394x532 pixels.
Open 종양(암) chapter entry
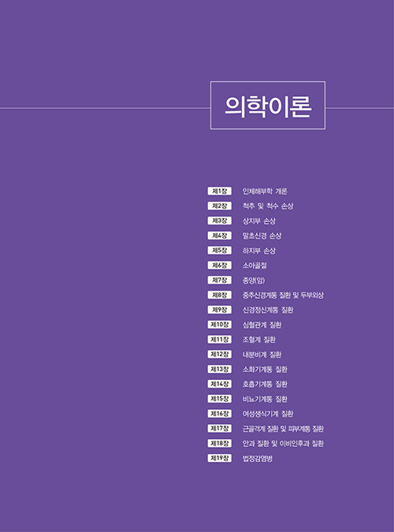(x=254, y=281)
